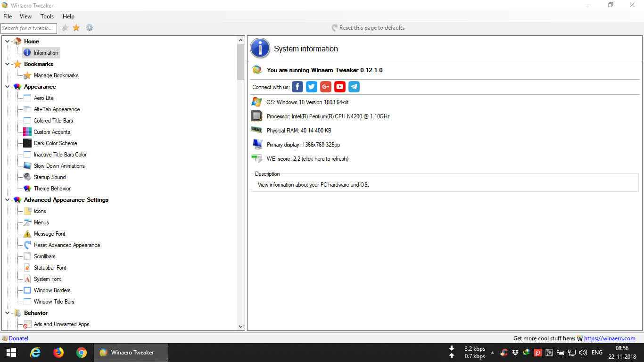
Task: Select Inactive Title Bars Color item
Action: pos(60,155)
